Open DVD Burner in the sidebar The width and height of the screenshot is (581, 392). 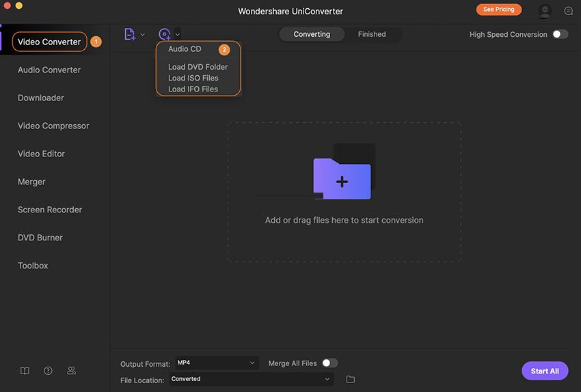pos(40,238)
